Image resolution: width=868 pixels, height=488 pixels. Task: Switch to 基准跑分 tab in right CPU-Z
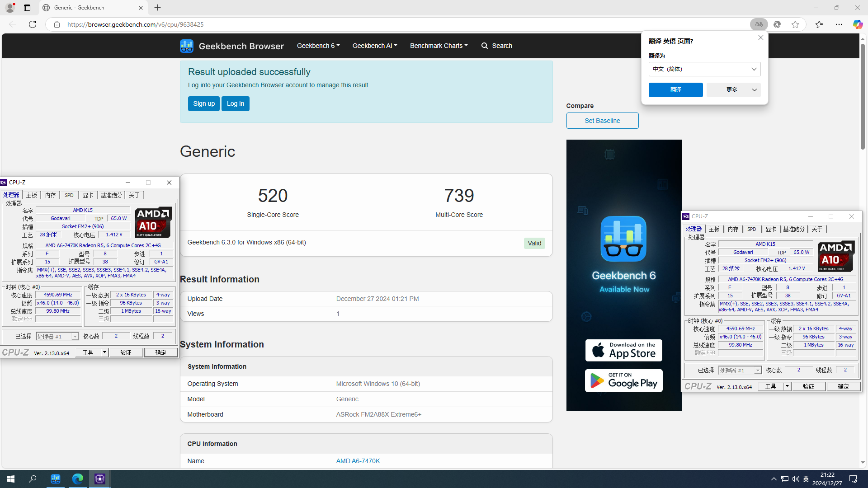point(794,229)
